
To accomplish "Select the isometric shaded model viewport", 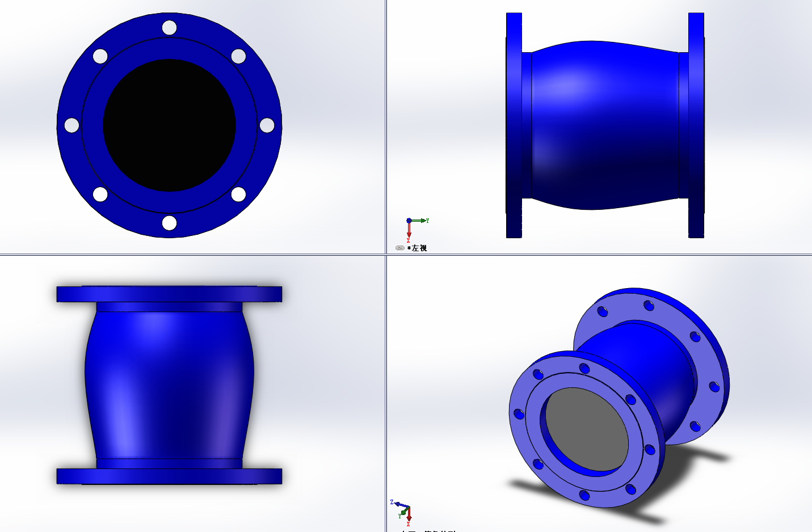I will (x=600, y=394).
